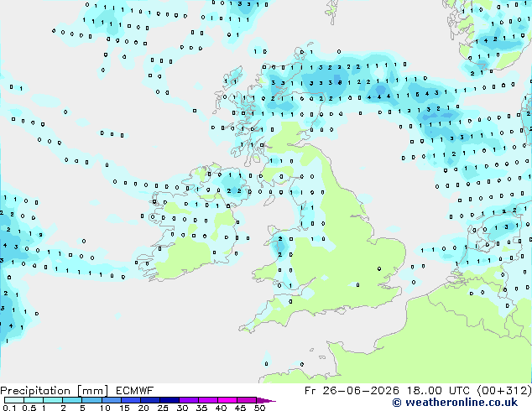The width and height of the screenshot is (532, 411).
Task: Click the '0.1' legend scale label
Action: coord(9,408)
